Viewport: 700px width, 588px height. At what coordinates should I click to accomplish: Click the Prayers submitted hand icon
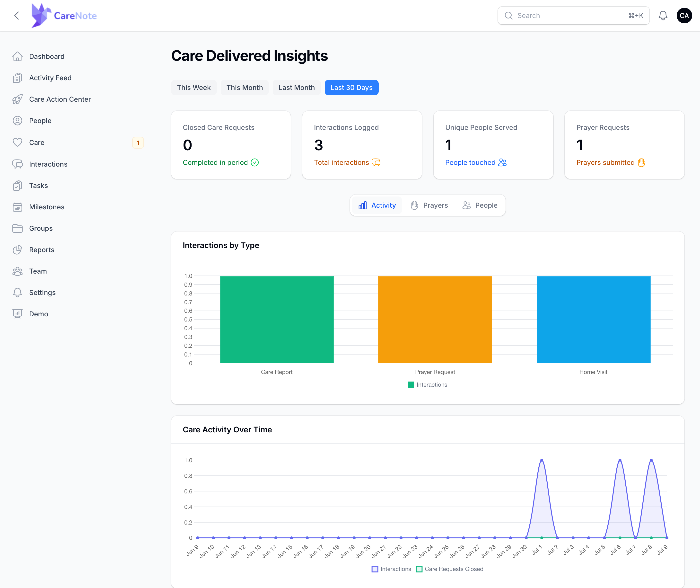click(x=641, y=162)
